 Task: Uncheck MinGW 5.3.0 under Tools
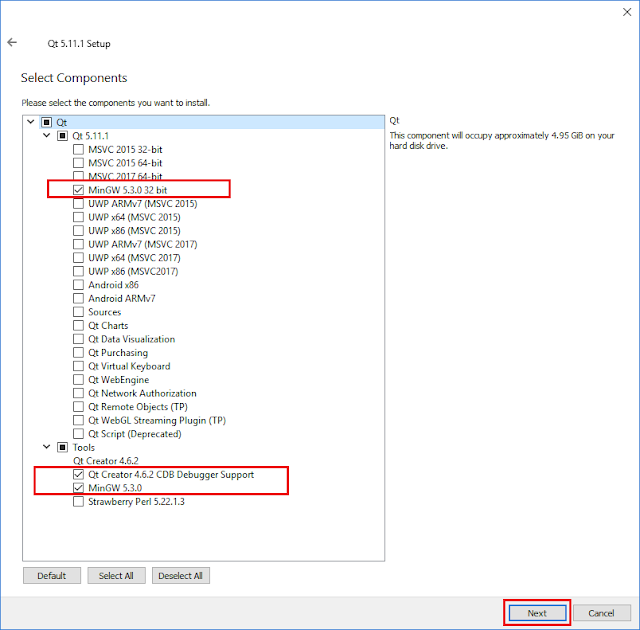click(78, 488)
